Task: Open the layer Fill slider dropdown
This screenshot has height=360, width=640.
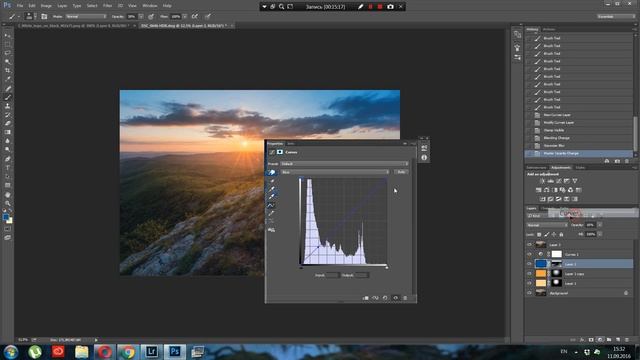Action: (600, 234)
